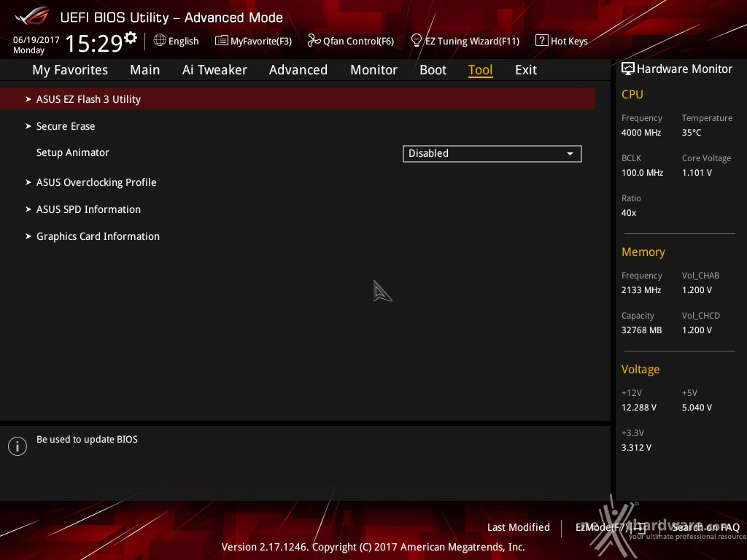The width and height of the screenshot is (747, 560).
Task: Open the My Favorites tab
Action: pyautogui.click(x=70, y=70)
